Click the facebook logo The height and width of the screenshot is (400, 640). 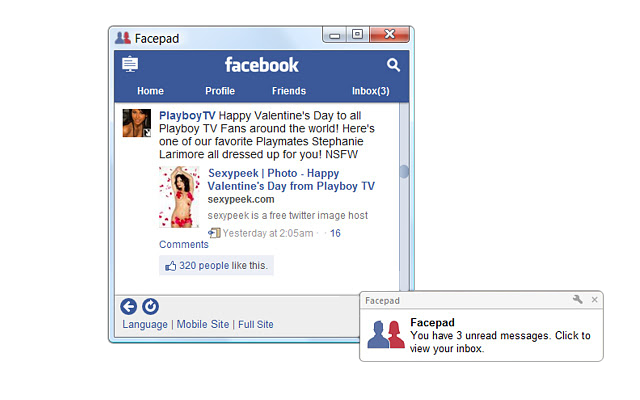coord(262,65)
